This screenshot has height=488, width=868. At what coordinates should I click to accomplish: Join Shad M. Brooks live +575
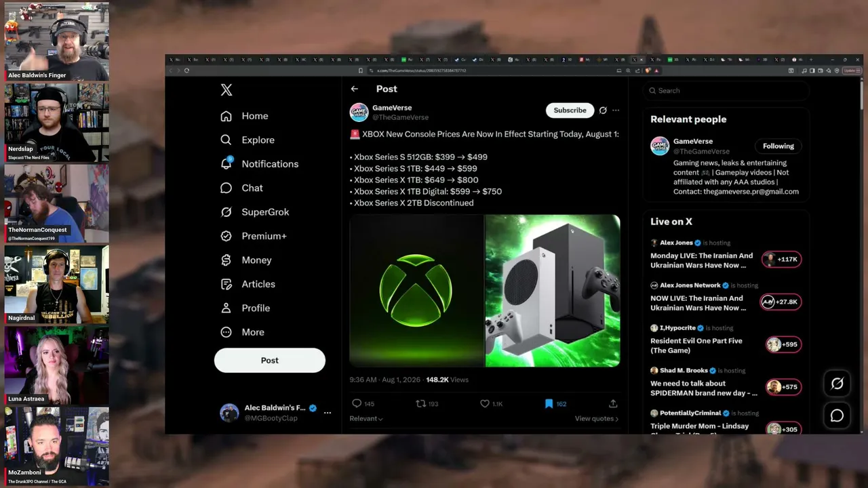pos(783,387)
